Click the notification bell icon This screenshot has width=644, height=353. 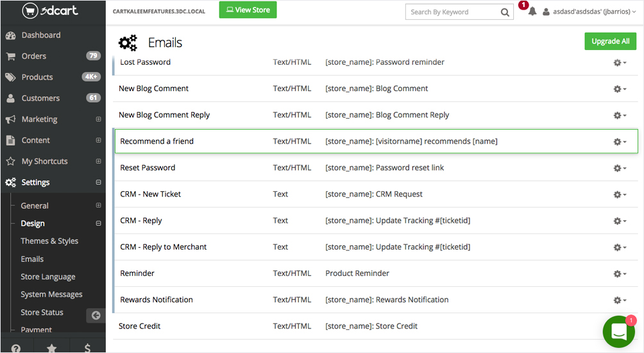pos(532,12)
